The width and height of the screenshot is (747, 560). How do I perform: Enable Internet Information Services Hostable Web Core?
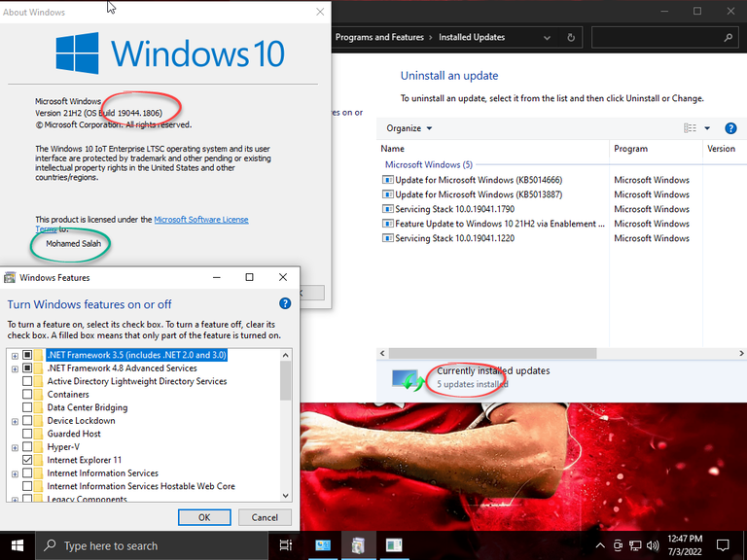click(x=27, y=486)
